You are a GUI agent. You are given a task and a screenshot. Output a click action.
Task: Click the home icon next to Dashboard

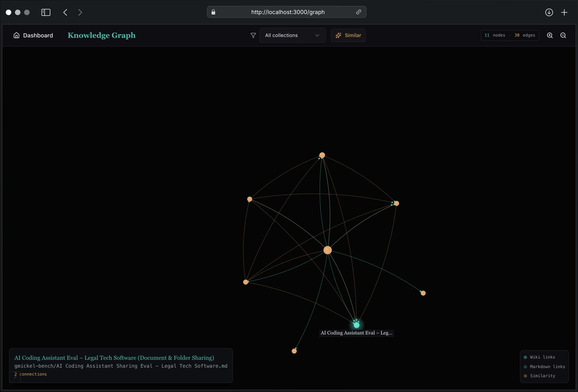click(x=16, y=35)
